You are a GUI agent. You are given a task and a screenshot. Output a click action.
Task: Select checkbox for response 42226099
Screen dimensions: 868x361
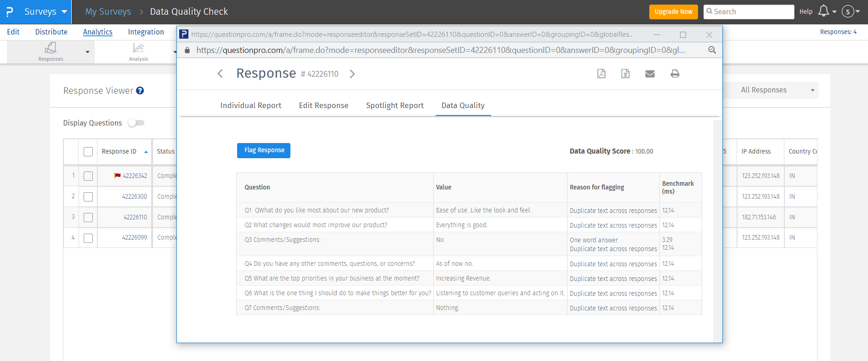click(88, 238)
